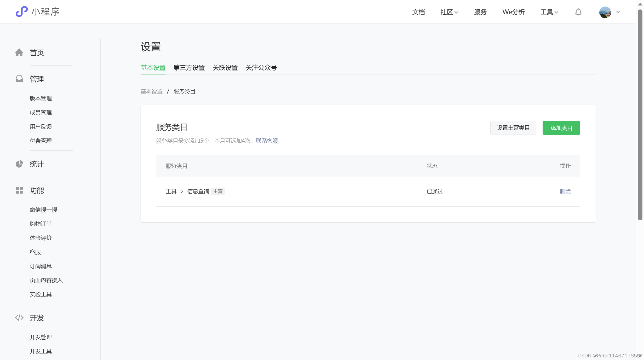Image resolution: width=644 pixels, height=360 pixels.
Task: Select the 开发 code icon
Action: click(x=19, y=318)
